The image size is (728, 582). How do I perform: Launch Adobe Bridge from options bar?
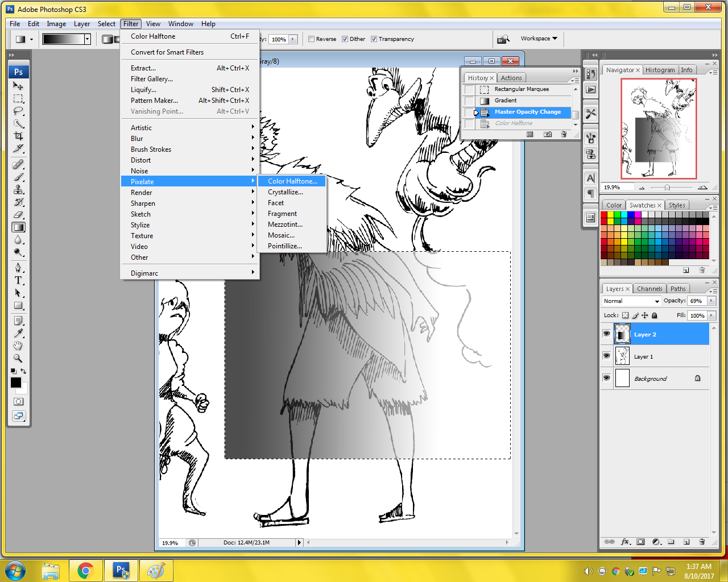pyautogui.click(x=502, y=39)
